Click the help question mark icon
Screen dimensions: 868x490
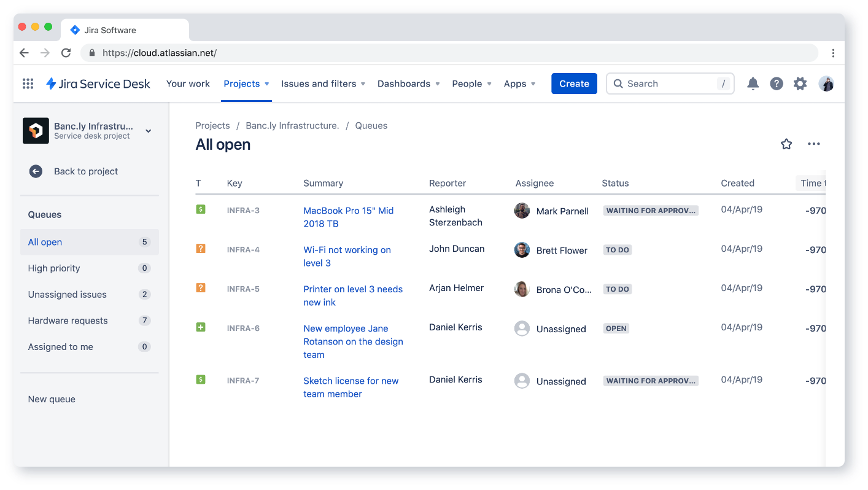(777, 84)
